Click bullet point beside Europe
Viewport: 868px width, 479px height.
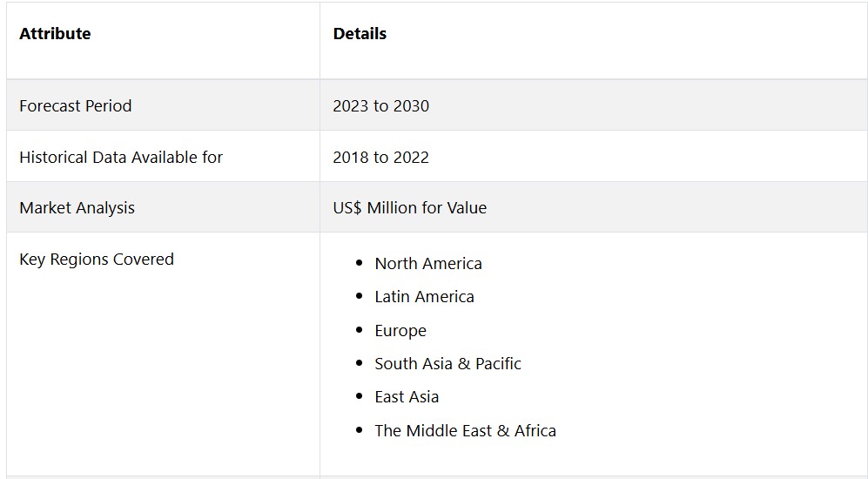pos(360,330)
